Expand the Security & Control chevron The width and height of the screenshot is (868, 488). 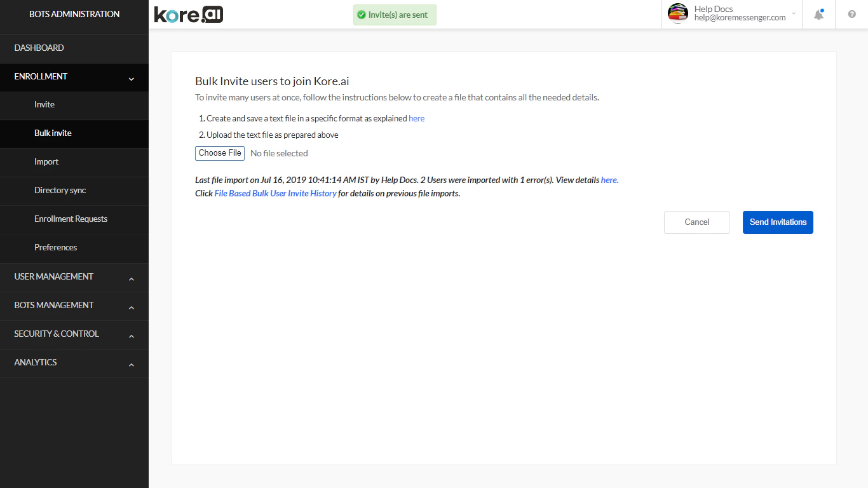coord(132,336)
